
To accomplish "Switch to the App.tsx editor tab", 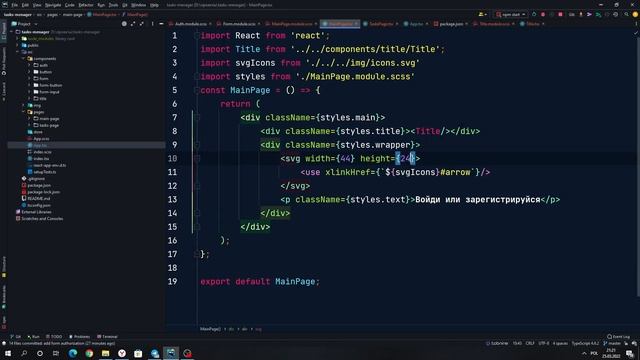I will point(416,24).
